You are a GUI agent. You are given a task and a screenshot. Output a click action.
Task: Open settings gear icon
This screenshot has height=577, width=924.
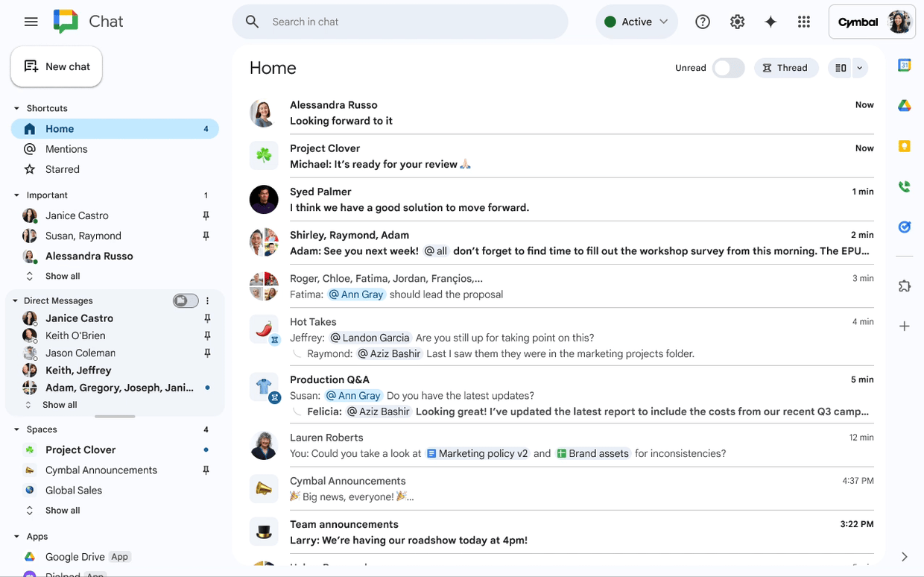pos(737,22)
